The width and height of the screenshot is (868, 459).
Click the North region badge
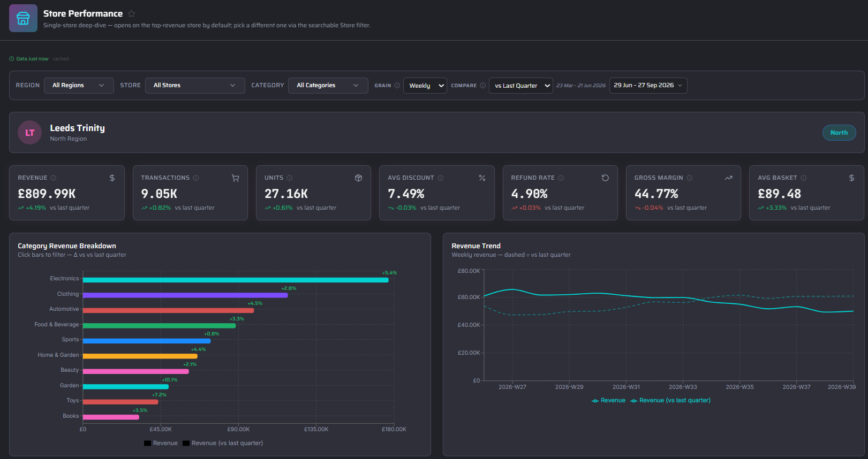point(839,133)
